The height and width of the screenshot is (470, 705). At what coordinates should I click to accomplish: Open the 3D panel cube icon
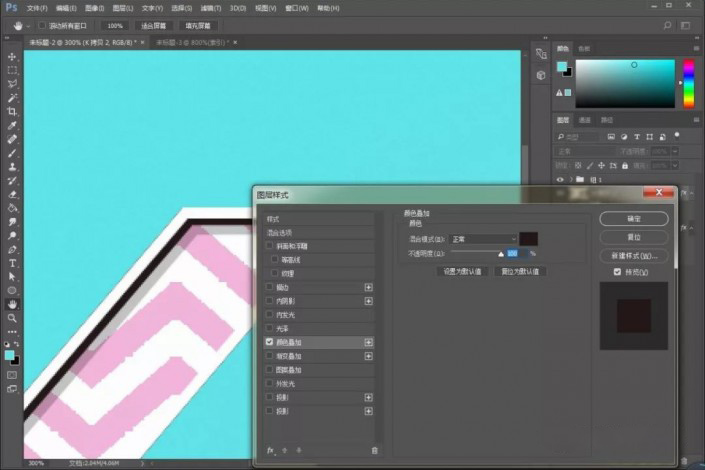[541, 75]
